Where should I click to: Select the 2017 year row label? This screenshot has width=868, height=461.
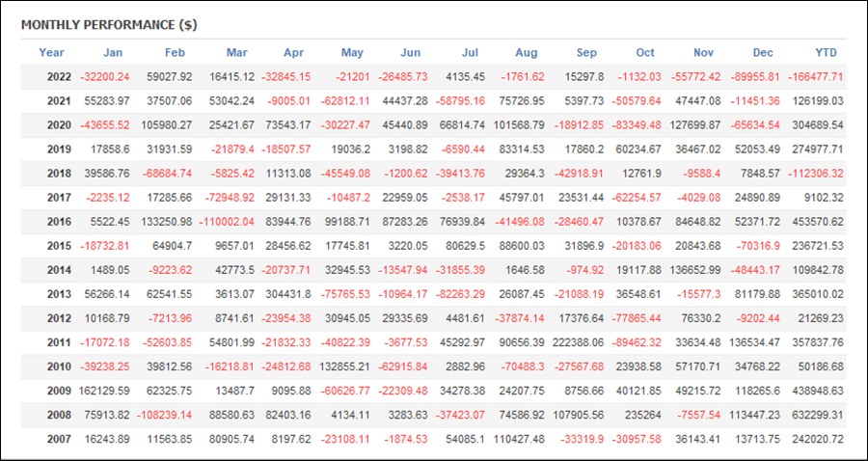coord(59,198)
